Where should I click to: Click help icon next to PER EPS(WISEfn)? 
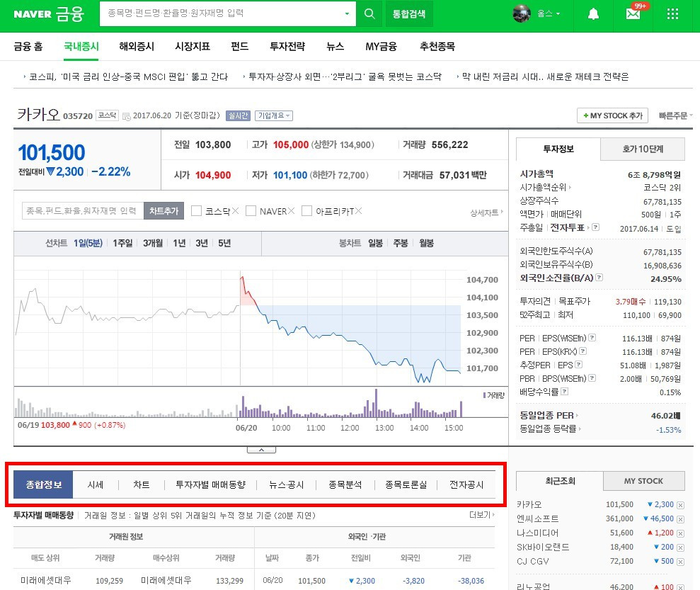pyautogui.click(x=592, y=338)
